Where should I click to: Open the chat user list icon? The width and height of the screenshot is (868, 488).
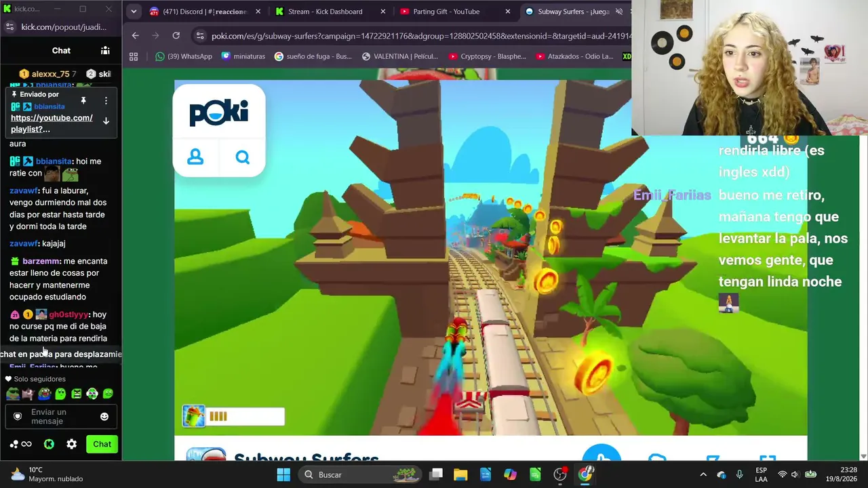[105, 50]
